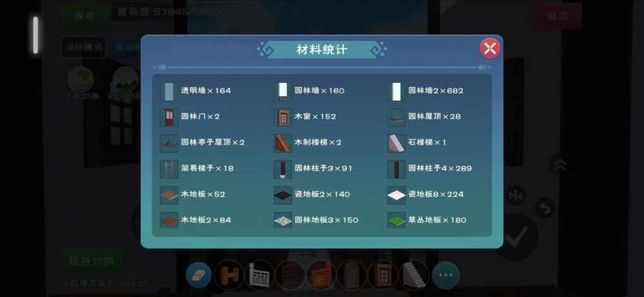Select the eraser tool in bottom toolbar
The image size is (644, 297).
pyautogui.click(x=199, y=275)
